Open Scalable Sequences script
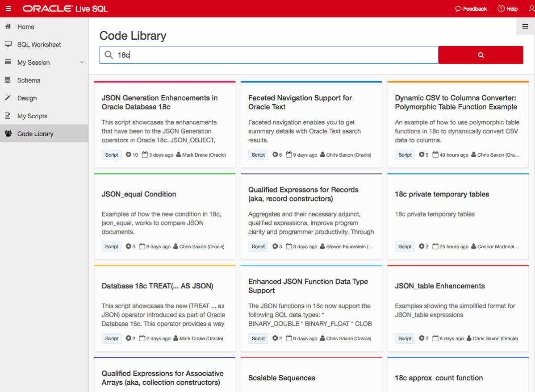 282,378
